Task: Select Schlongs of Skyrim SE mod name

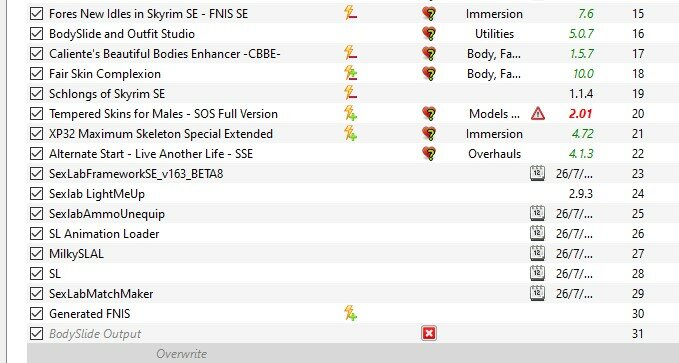Action: click(107, 94)
